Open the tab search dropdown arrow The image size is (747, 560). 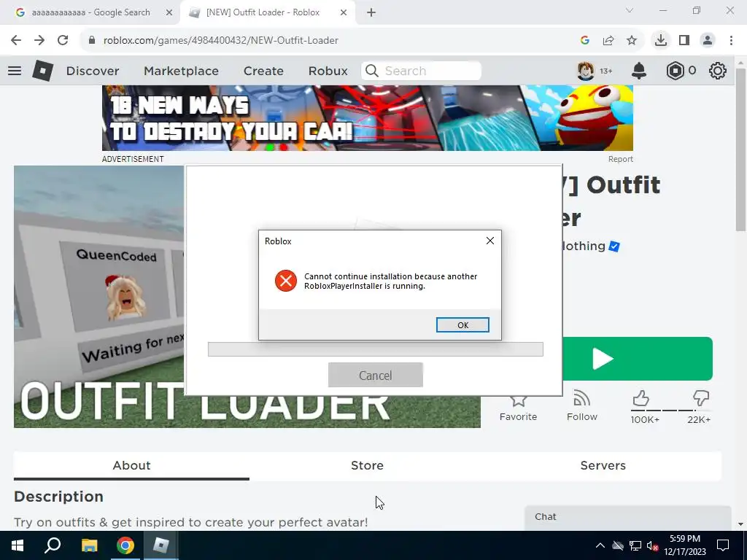pos(630,10)
